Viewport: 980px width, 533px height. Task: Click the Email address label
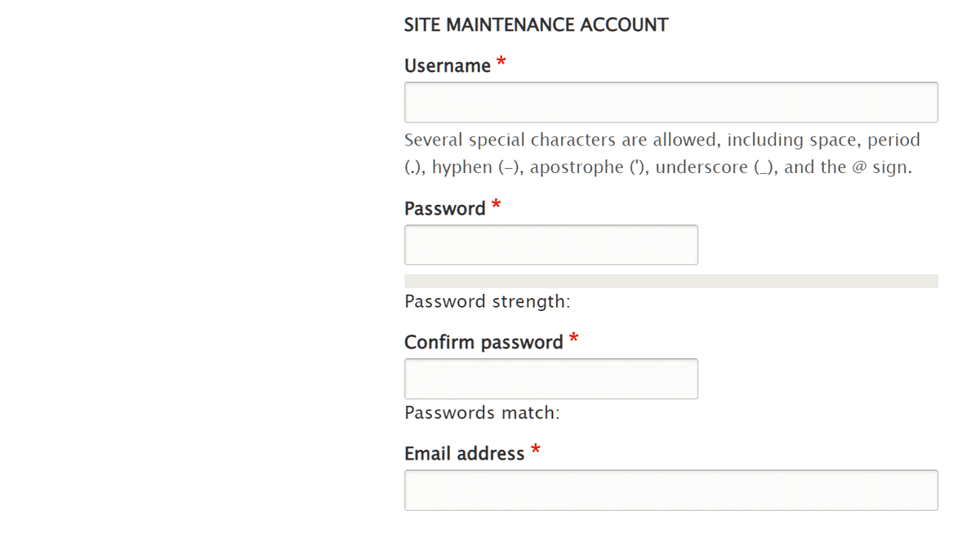coord(464,454)
